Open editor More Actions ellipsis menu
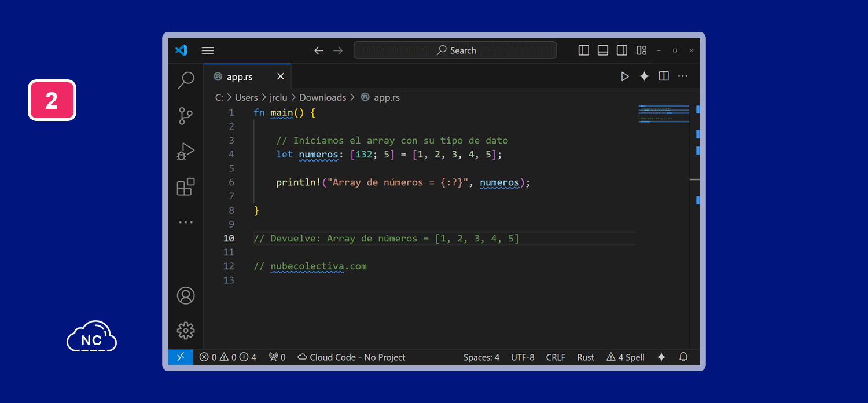The width and height of the screenshot is (868, 403). (683, 76)
